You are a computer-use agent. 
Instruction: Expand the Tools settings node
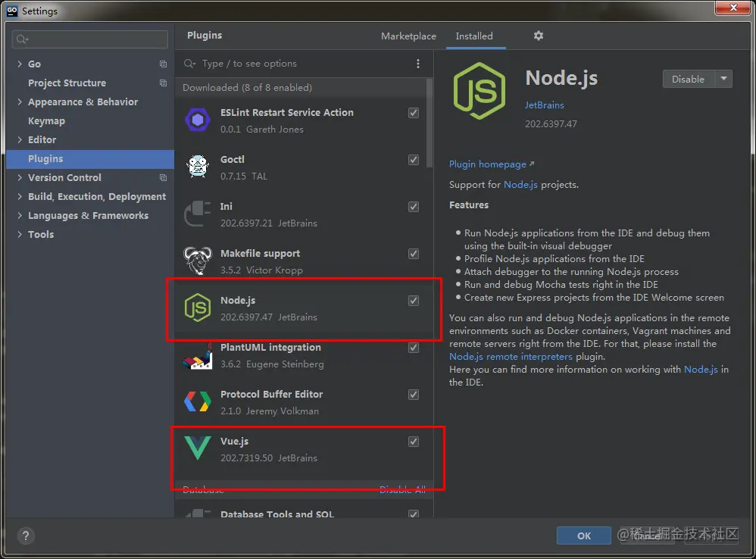coord(20,234)
